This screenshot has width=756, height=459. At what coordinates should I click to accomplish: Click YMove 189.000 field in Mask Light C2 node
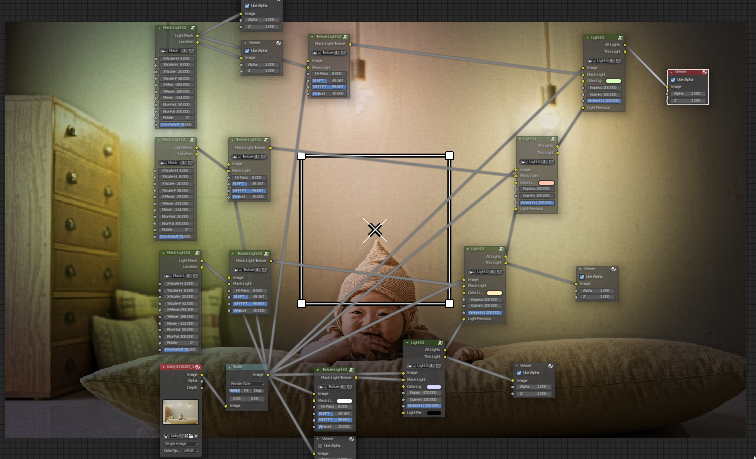click(176, 92)
